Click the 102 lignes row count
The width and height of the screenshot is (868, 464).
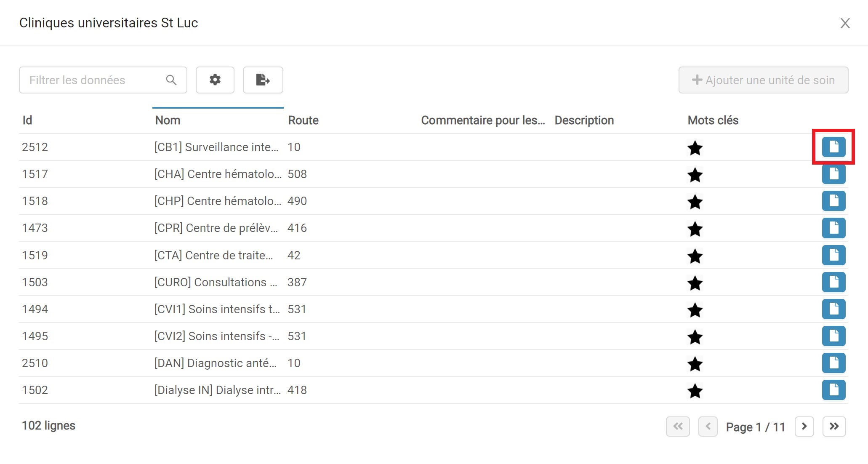(x=48, y=426)
